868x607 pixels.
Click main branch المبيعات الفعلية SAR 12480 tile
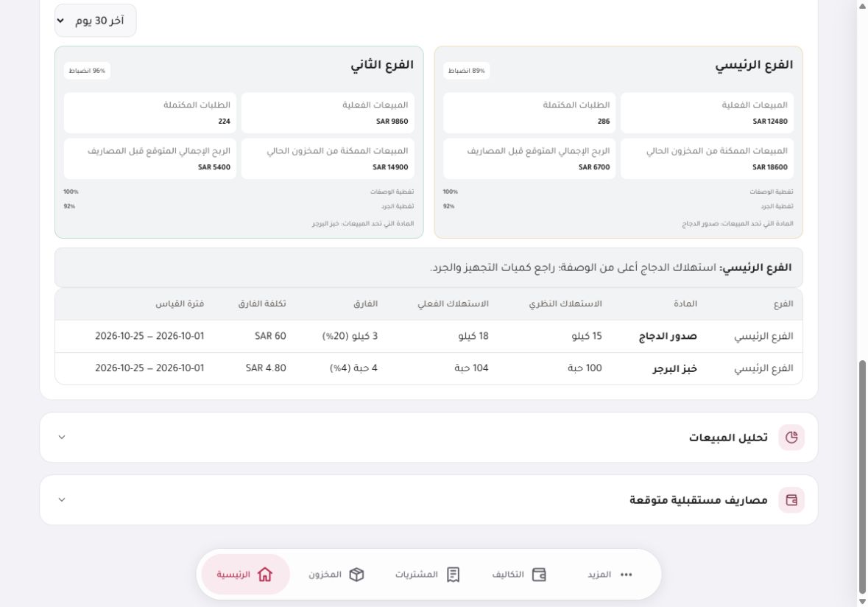(x=707, y=113)
